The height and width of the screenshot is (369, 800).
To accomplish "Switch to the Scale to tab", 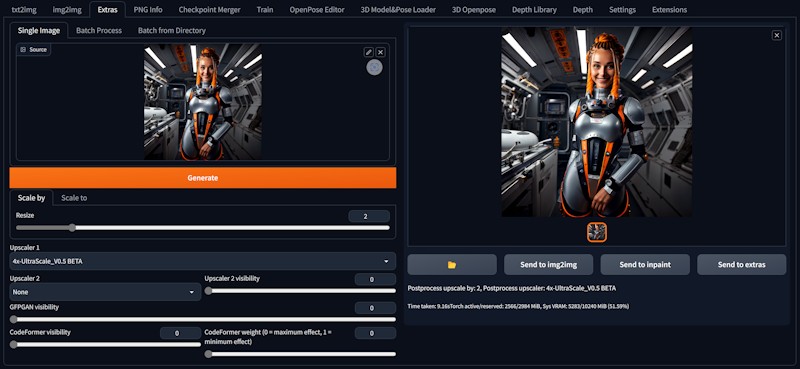I will point(74,198).
